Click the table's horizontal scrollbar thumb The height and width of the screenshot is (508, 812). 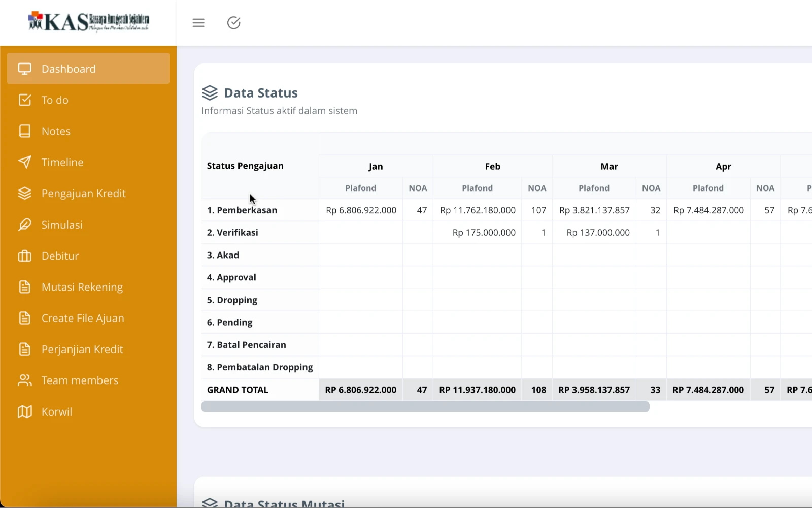(x=425, y=407)
